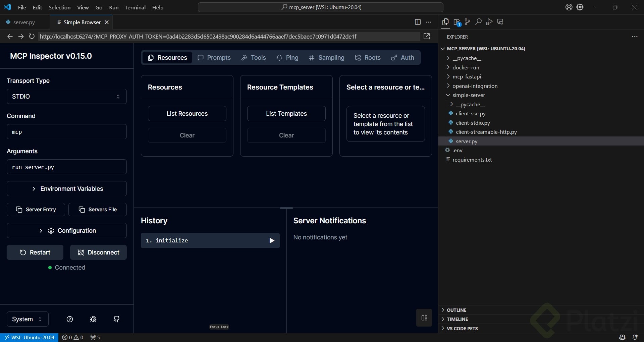
Task: Click the List Resources button
Action: point(187,114)
